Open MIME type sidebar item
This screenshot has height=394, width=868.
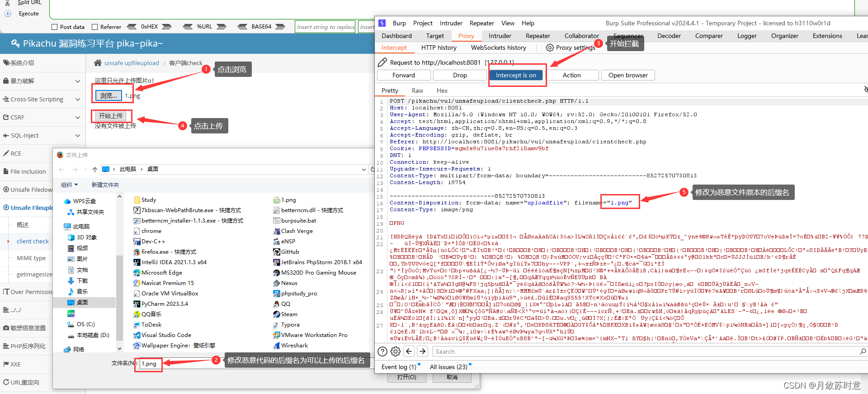tap(31, 258)
